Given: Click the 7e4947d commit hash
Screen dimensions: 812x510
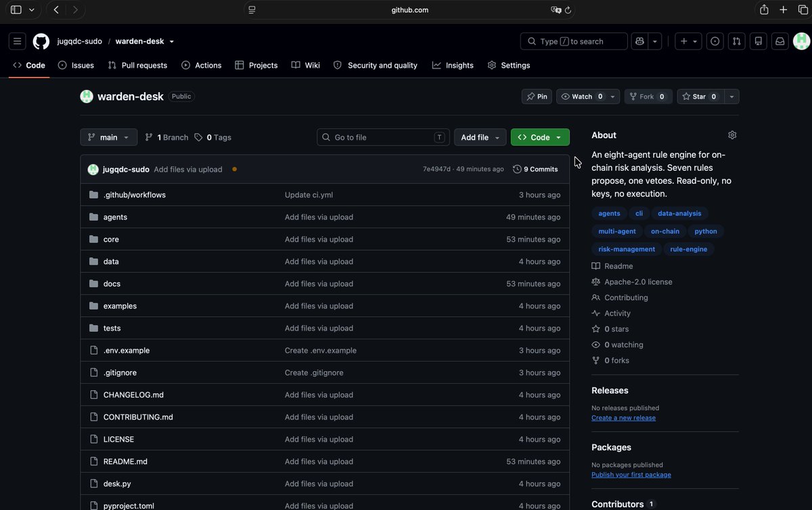Looking at the screenshot, I should tap(436, 169).
